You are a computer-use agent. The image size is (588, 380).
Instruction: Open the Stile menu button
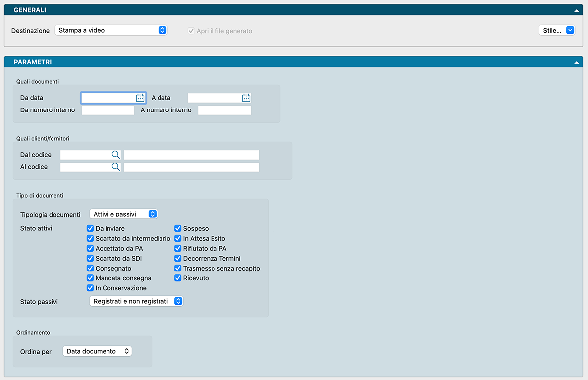click(556, 30)
